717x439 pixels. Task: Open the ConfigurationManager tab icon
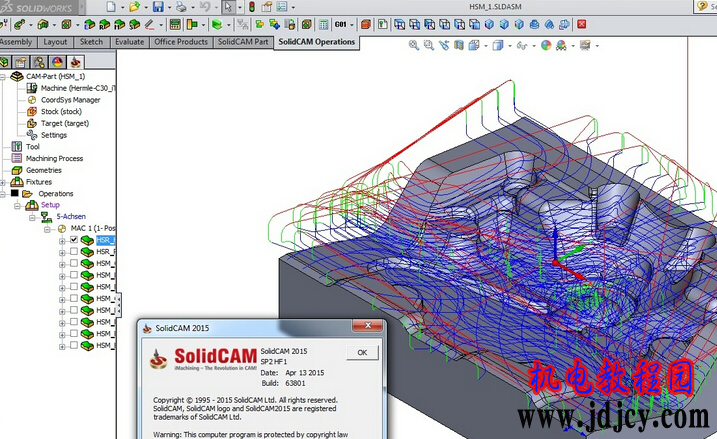click(x=39, y=62)
